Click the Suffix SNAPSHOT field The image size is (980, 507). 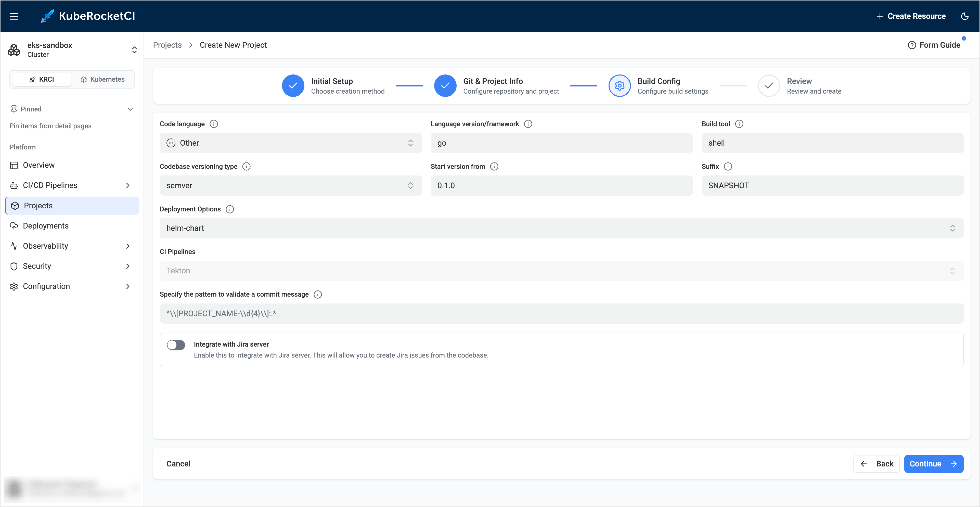pos(832,185)
